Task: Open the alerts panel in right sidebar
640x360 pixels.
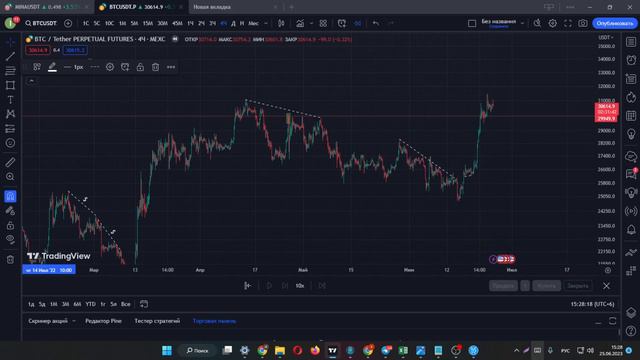Action: coord(631,60)
